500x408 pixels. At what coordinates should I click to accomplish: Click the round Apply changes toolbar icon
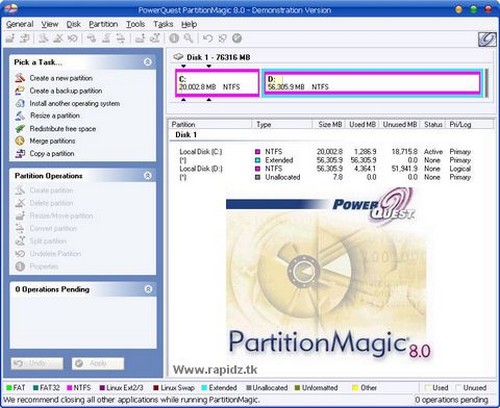237,38
